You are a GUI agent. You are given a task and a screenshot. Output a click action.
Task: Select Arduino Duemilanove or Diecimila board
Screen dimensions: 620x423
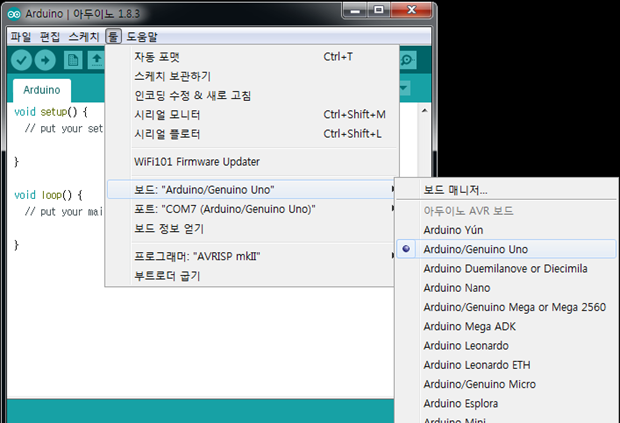506,268
